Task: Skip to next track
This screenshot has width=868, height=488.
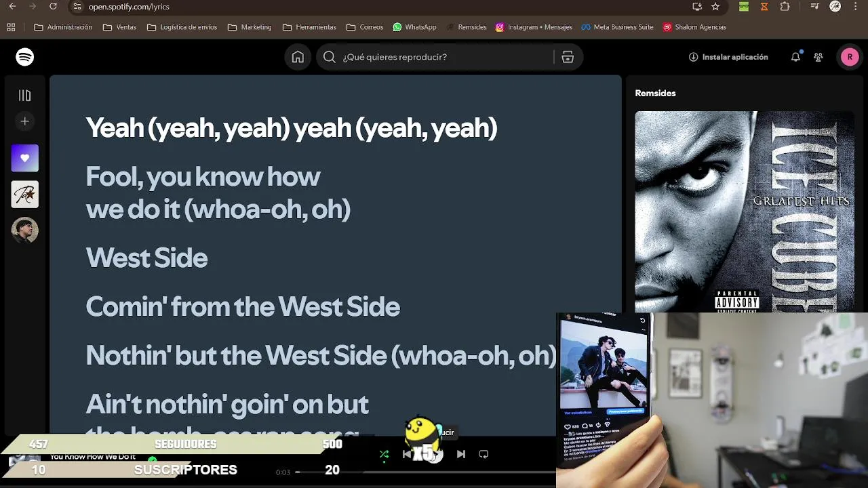Action: click(461, 454)
